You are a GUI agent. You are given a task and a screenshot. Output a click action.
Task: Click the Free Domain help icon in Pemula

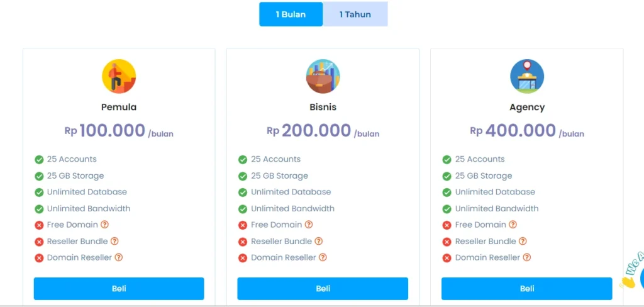point(105,225)
